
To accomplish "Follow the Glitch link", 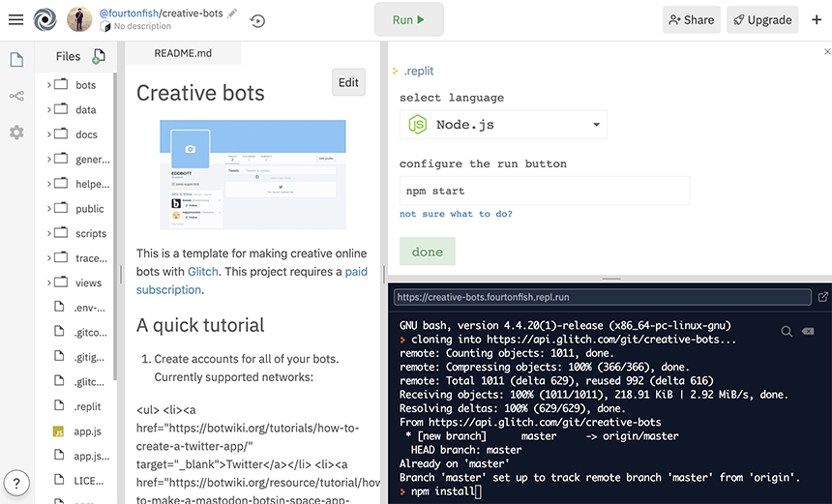I will [x=203, y=272].
